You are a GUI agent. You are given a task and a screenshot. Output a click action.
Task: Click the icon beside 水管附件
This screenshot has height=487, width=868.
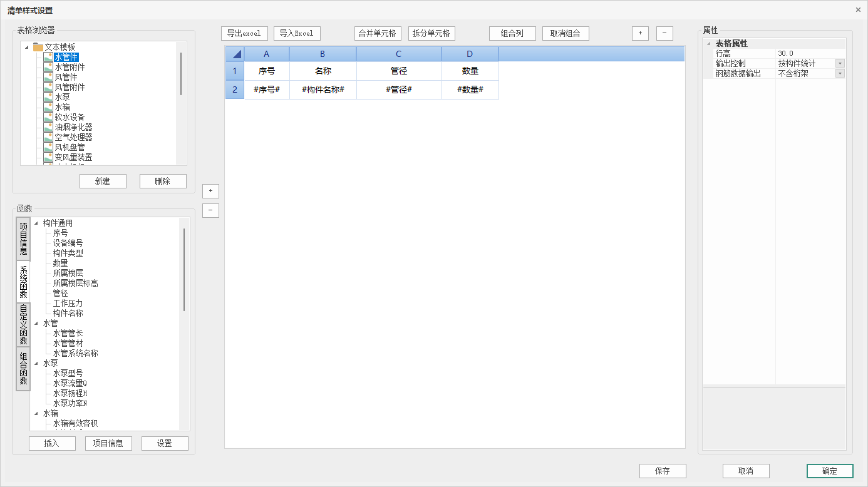[48, 67]
